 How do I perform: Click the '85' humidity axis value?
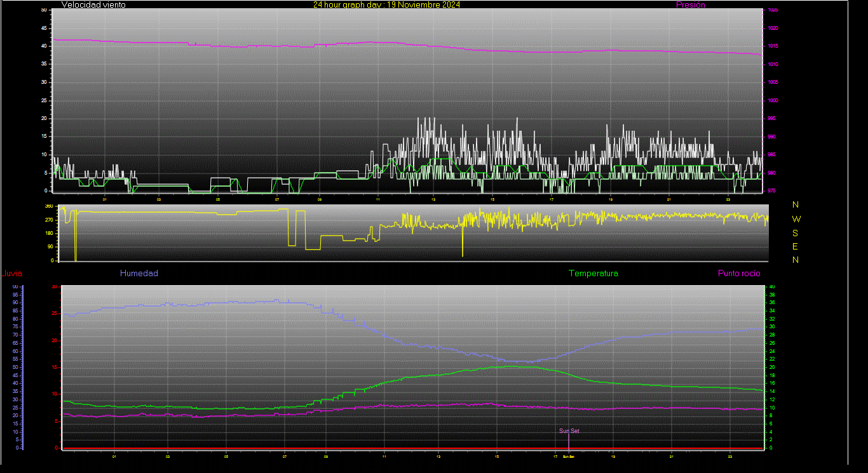click(x=15, y=310)
